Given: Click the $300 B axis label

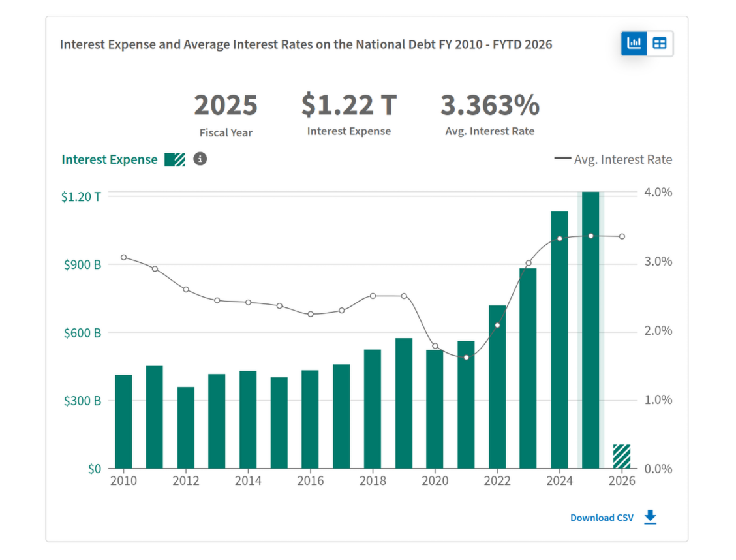Looking at the screenshot, I should [83, 401].
